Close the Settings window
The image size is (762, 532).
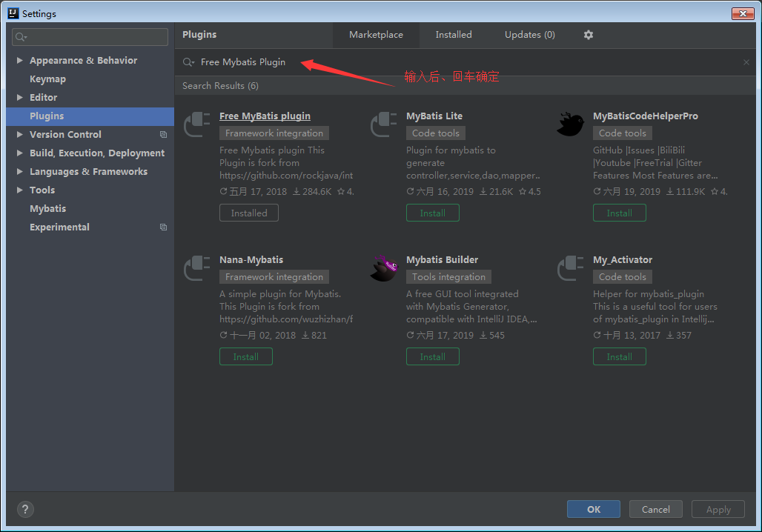pos(743,13)
